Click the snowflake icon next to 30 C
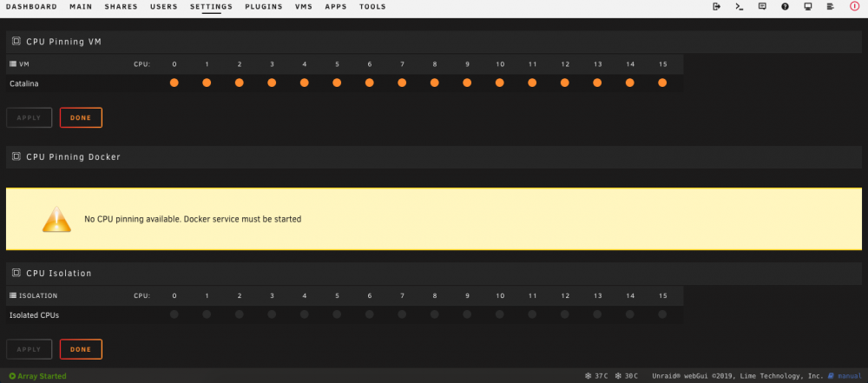The width and height of the screenshot is (868, 383). 618,376
